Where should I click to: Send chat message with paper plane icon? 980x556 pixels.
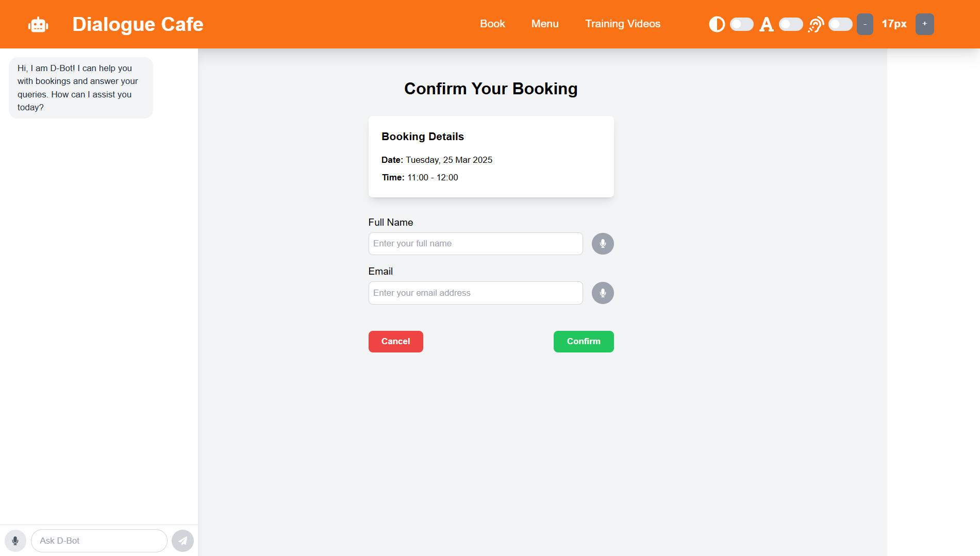click(x=182, y=541)
